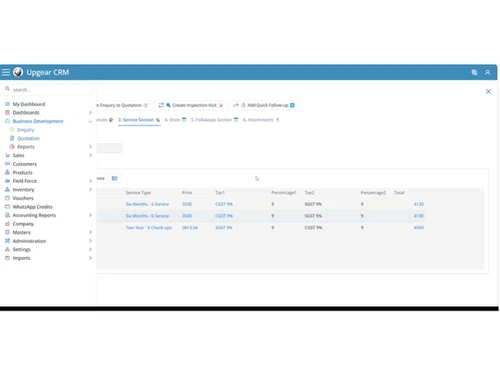Click Create Inspection Visit button
The width and height of the screenshot is (500, 375).
[190, 105]
